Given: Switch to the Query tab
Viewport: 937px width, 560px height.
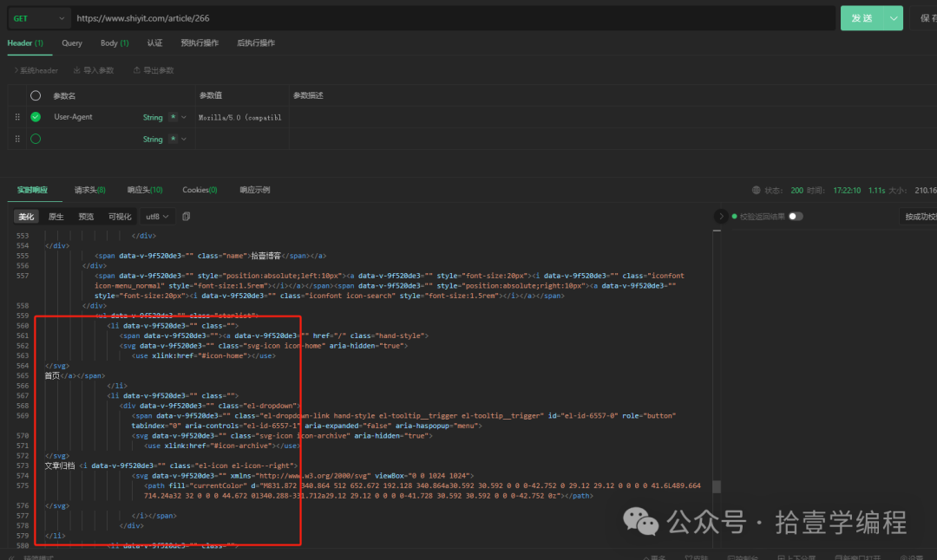Looking at the screenshot, I should (72, 43).
